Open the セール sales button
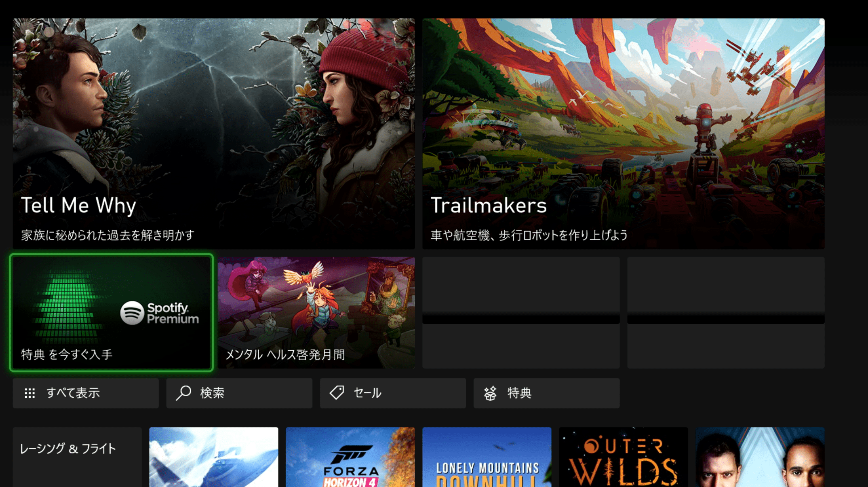 pos(393,393)
